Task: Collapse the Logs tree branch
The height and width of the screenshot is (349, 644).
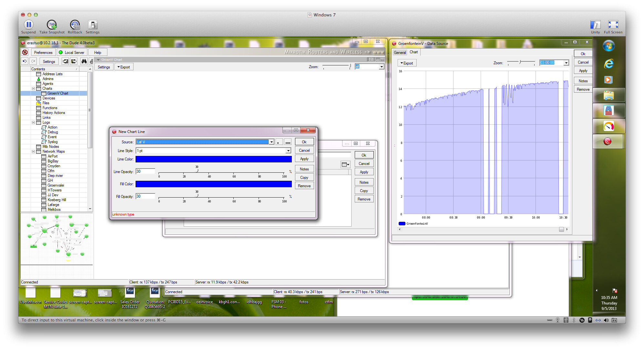Action: 34,122
